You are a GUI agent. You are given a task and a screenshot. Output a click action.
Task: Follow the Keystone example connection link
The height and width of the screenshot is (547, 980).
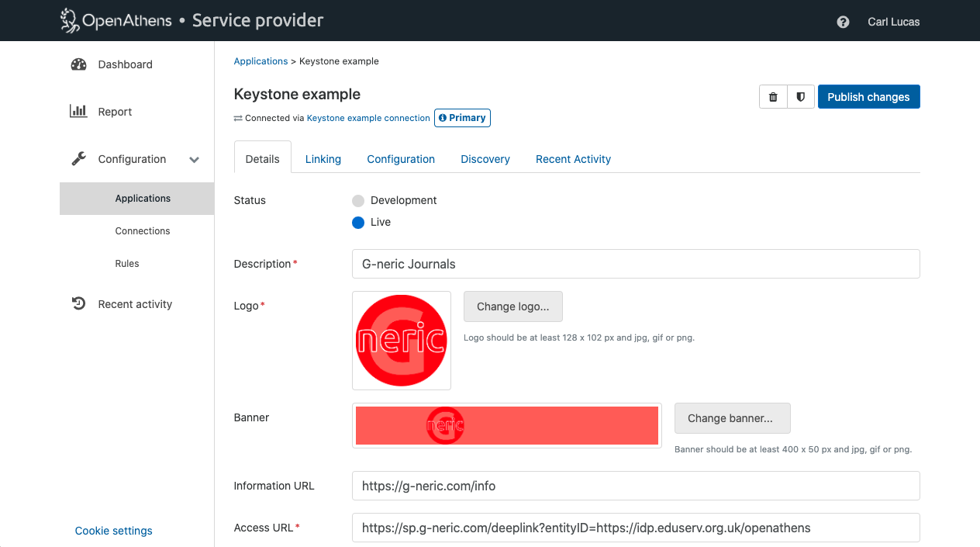368,118
